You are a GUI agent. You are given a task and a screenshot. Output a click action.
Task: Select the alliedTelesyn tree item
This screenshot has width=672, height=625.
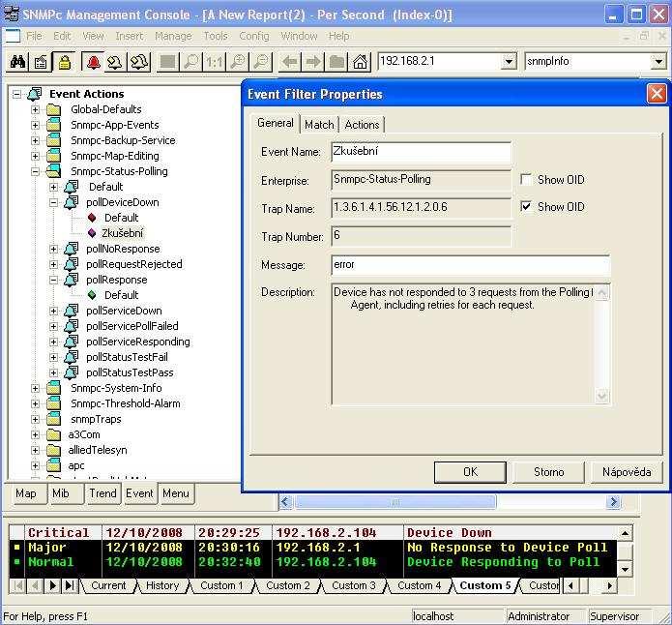(98, 450)
